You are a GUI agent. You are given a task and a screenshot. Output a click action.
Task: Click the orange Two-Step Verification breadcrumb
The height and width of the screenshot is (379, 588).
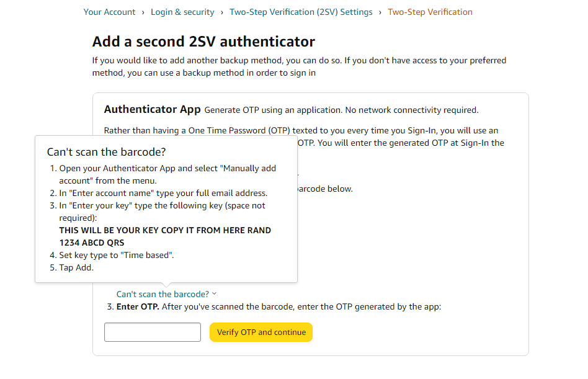tap(430, 12)
